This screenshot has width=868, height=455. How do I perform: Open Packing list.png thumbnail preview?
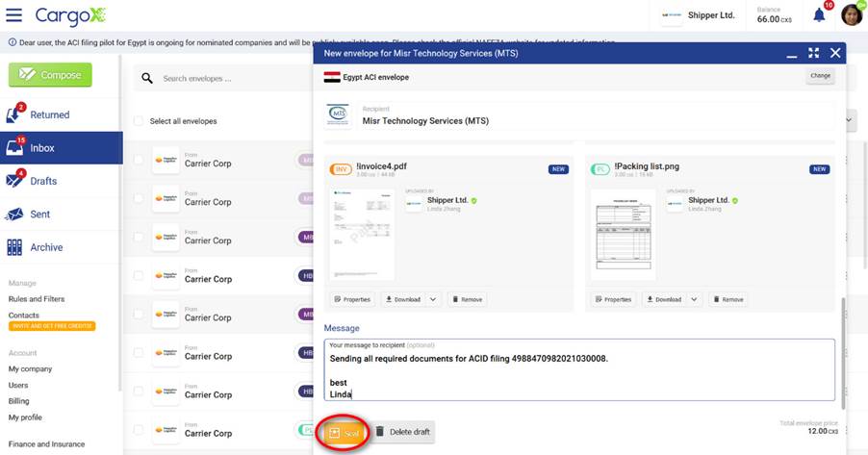point(624,234)
